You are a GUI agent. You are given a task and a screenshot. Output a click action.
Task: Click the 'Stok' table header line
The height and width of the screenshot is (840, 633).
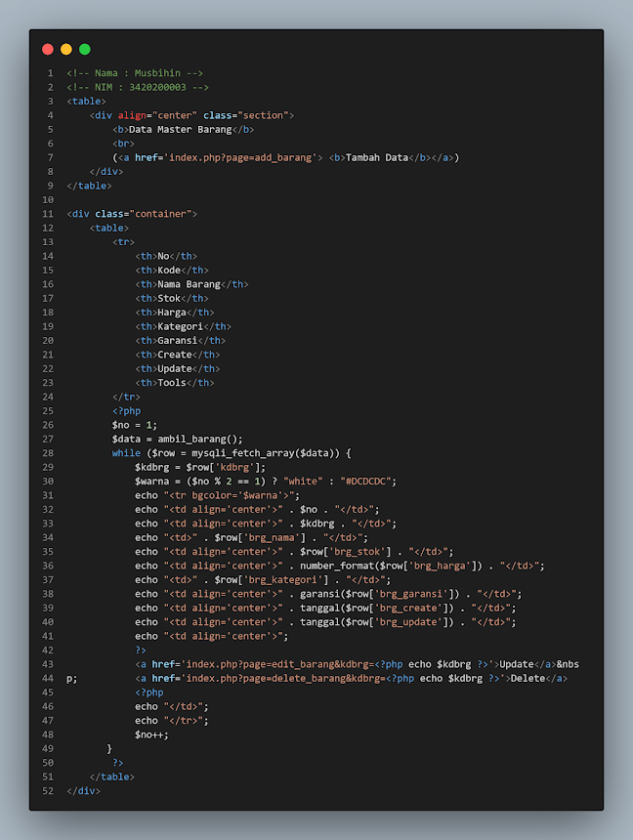[x=172, y=298]
